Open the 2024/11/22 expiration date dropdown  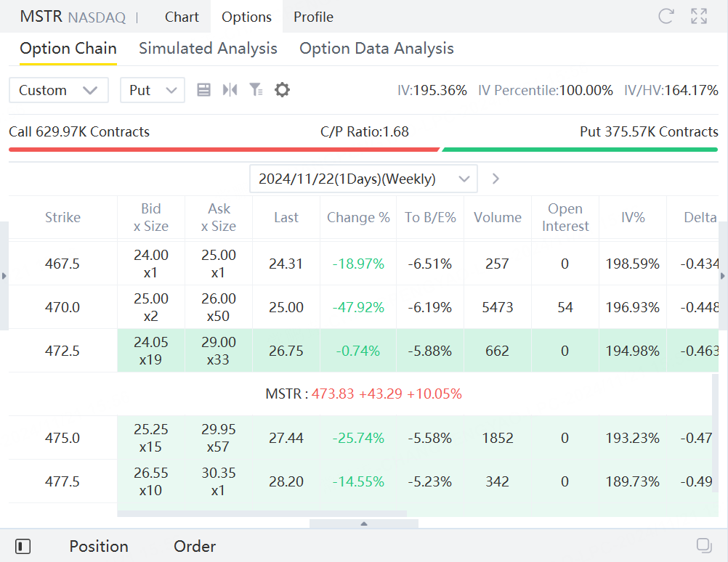click(x=363, y=179)
